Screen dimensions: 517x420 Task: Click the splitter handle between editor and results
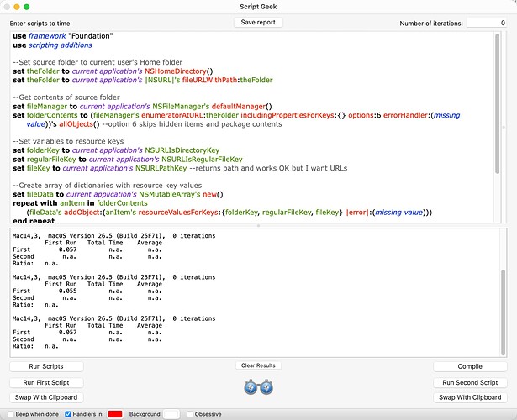click(x=258, y=226)
